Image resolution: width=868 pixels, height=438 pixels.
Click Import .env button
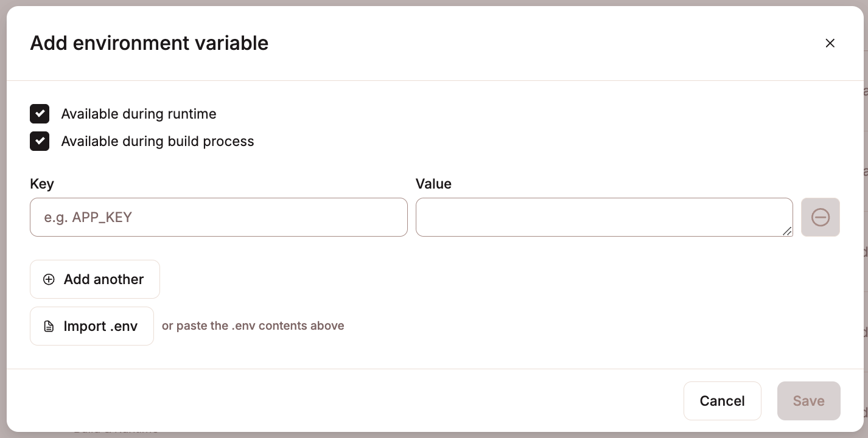point(91,326)
